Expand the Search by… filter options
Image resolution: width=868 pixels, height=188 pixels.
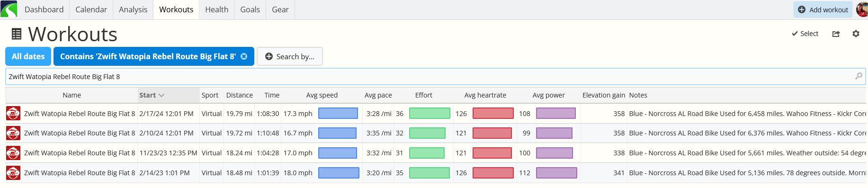[290, 56]
